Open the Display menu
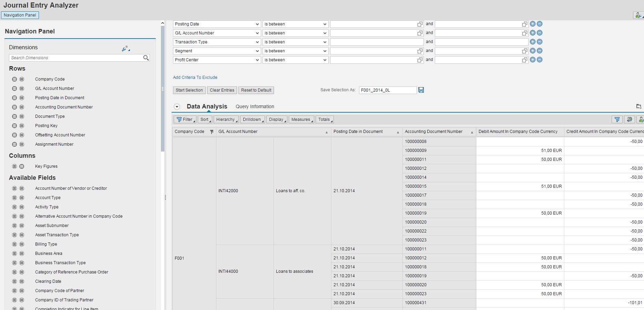The width and height of the screenshot is (644, 310). click(277, 120)
